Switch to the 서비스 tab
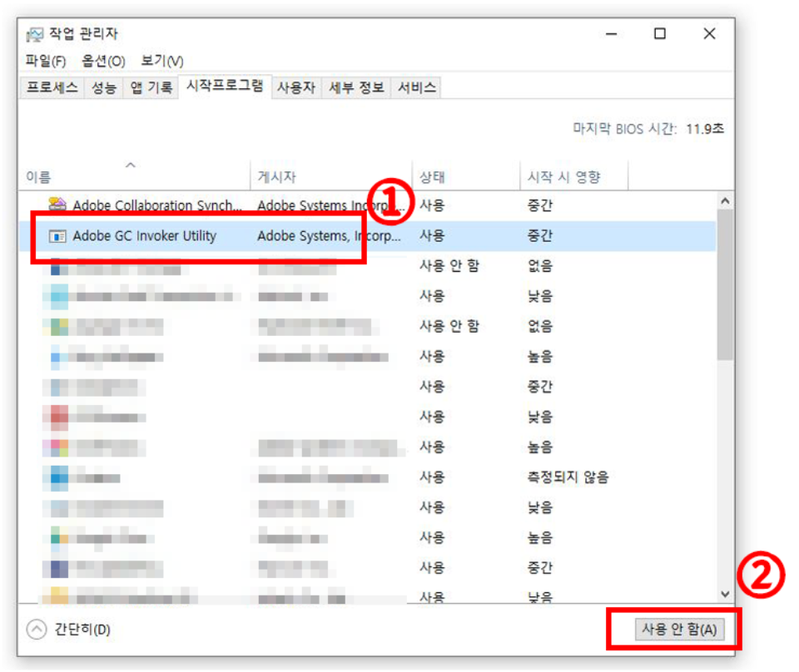Image resolution: width=799 pixels, height=672 pixels. (417, 87)
